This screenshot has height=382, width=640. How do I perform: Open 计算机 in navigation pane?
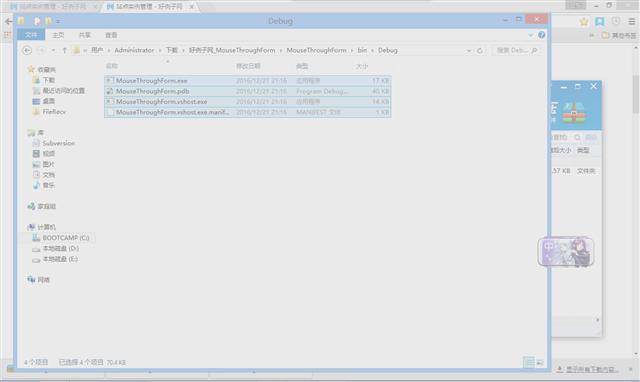point(42,227)
